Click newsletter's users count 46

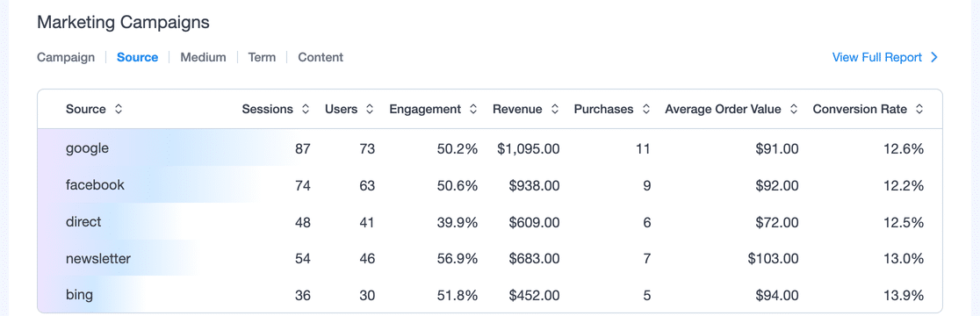[x=367, y=259]
